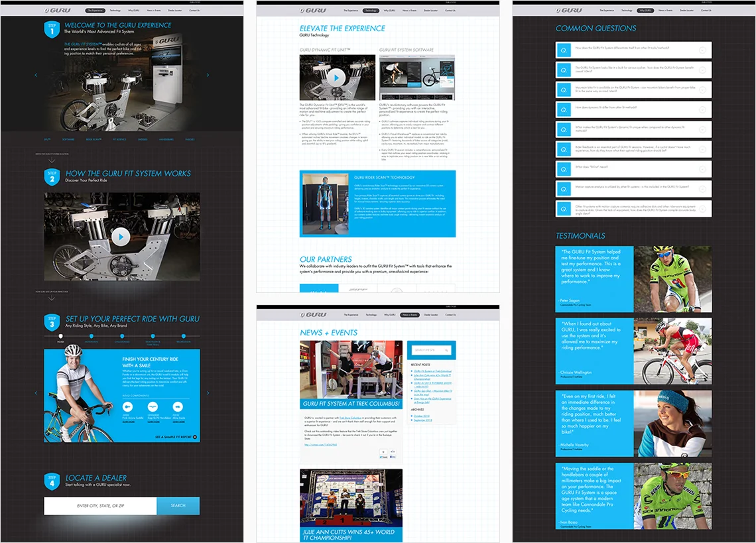Click Q icon for 'fit first' meaning question
Image resolution: width=756 pixels, height=543 pixels.
[x=563, y=169]
